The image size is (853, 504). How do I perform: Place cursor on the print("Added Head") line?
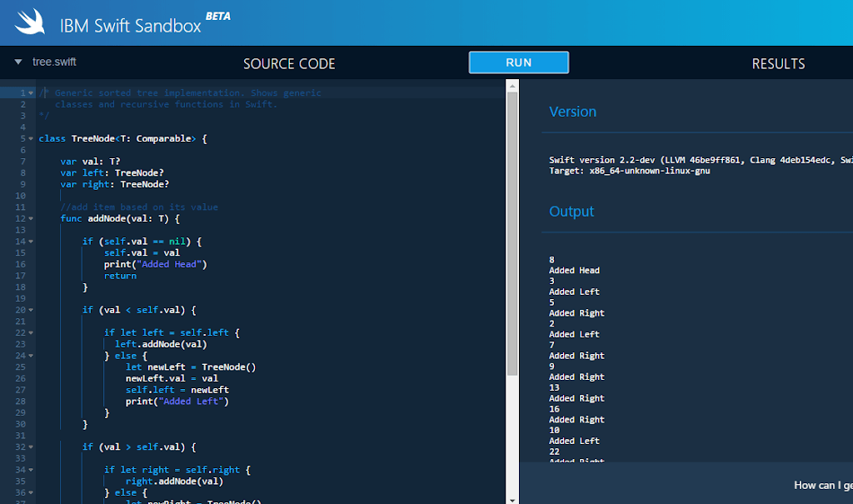(x=155, y=264)
